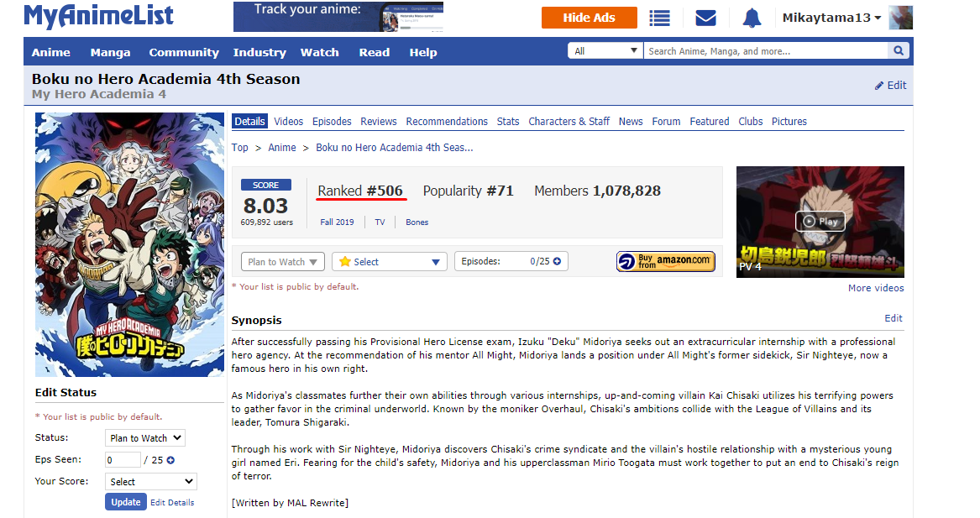Switch to Characters & Staff tab
980x518 pixels.
[x=569, y=121]
